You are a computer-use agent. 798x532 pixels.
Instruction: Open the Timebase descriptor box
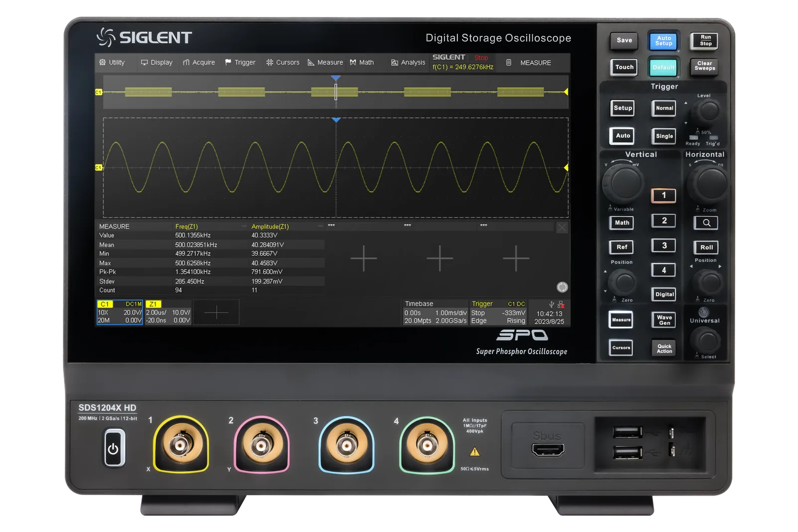click(435, 312)
